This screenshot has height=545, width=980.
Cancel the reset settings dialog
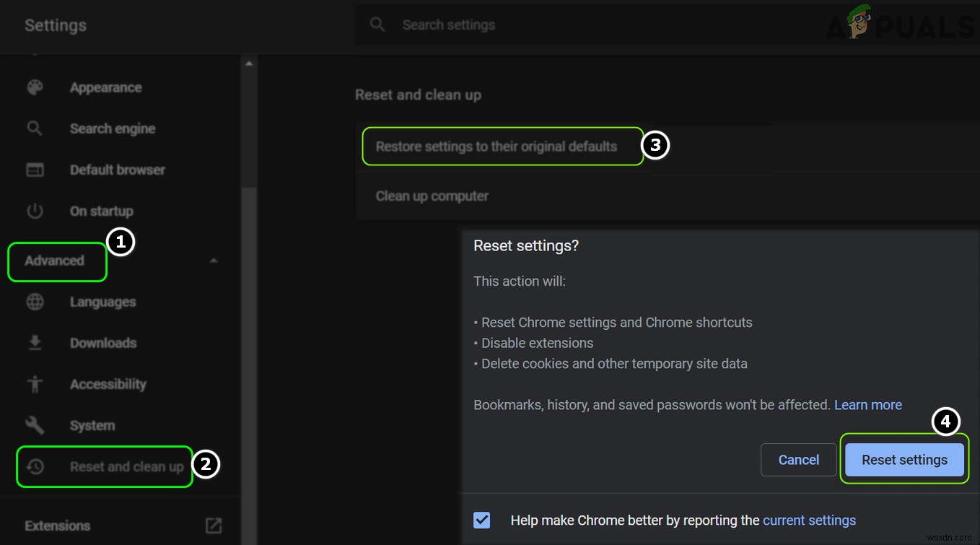point(798,460)
